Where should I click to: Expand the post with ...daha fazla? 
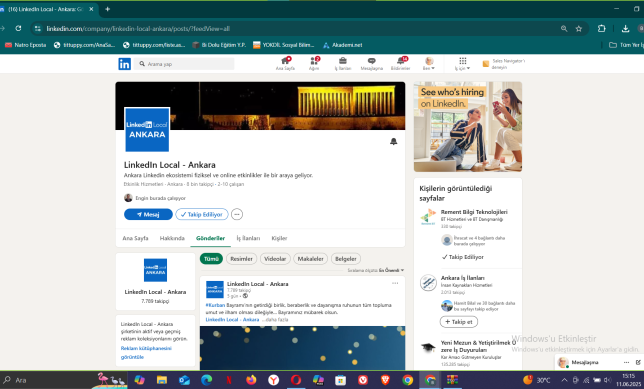tap(275, 320)
